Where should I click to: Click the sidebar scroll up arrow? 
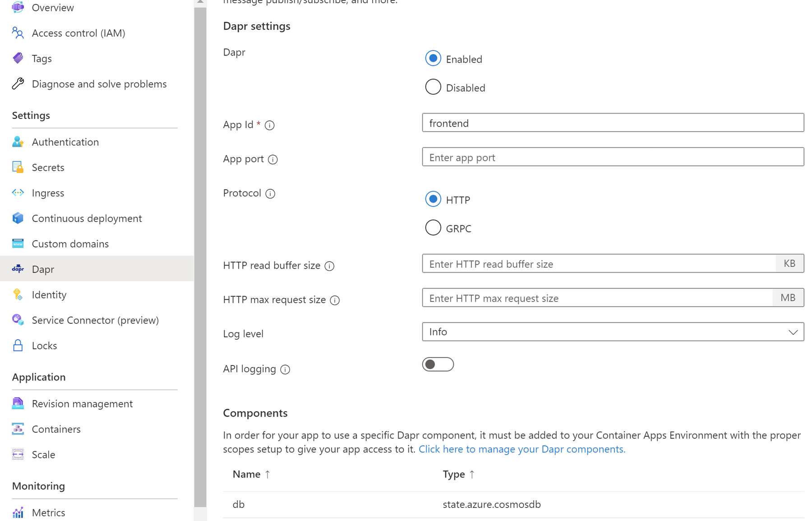pyautogui.click(x=200, y=2)
